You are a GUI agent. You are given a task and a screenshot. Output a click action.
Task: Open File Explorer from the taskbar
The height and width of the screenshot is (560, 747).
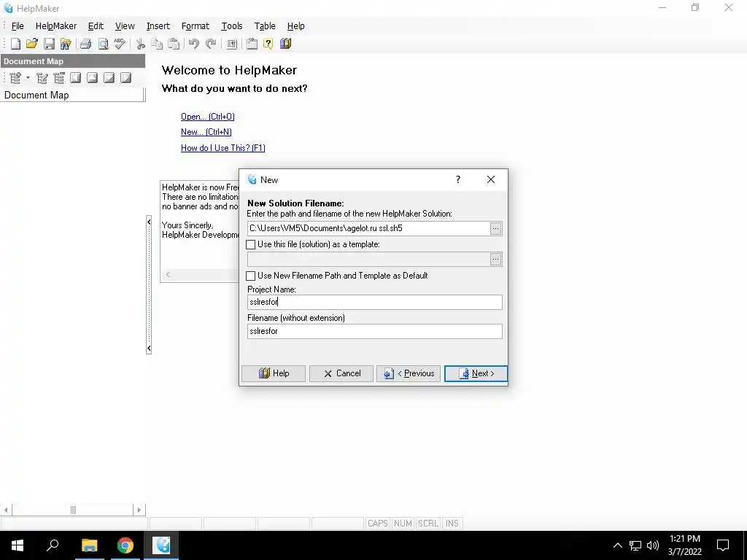tap(89, 545)
